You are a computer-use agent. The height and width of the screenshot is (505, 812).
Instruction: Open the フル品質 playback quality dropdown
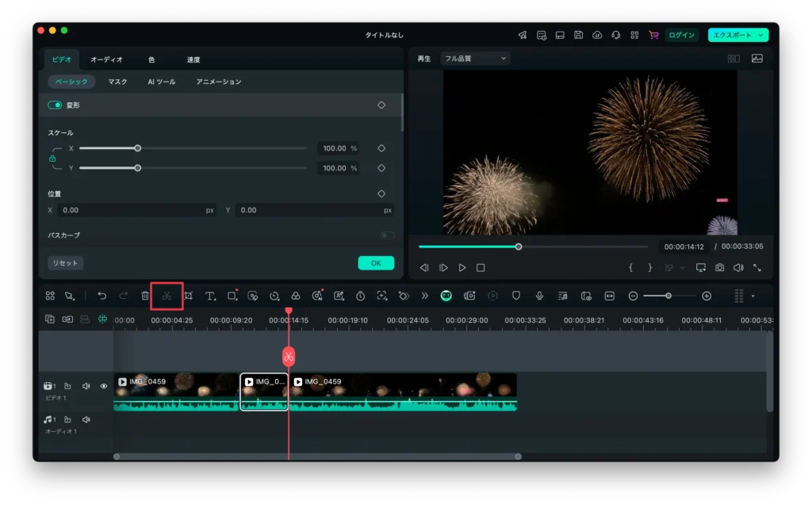475,59
